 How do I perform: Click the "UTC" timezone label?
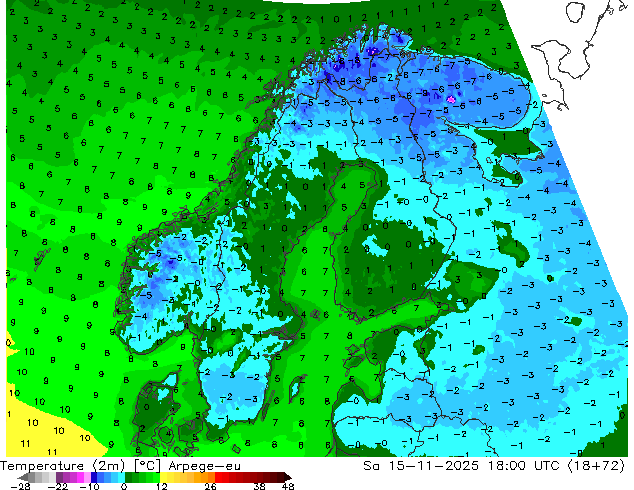point(547,466)
